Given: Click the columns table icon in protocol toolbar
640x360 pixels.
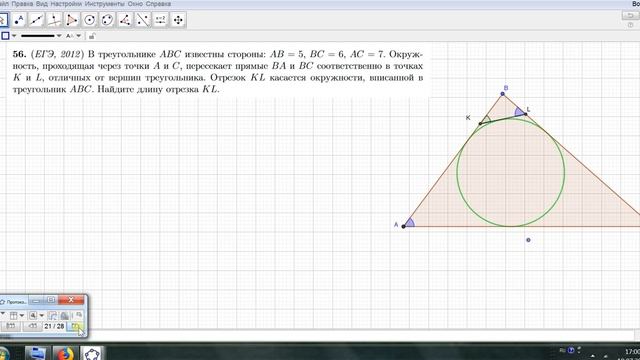Looking at the screenshot, I should coord(13,316).
